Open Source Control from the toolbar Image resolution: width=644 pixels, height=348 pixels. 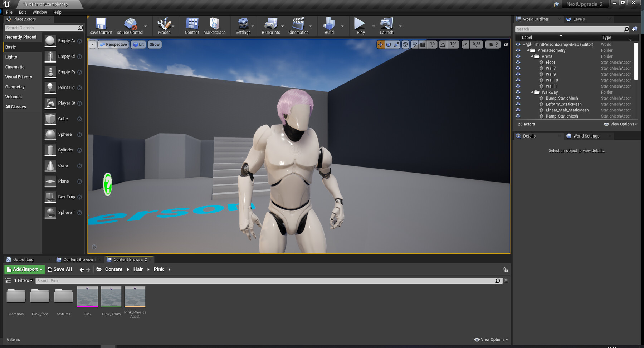click(130, 26)
